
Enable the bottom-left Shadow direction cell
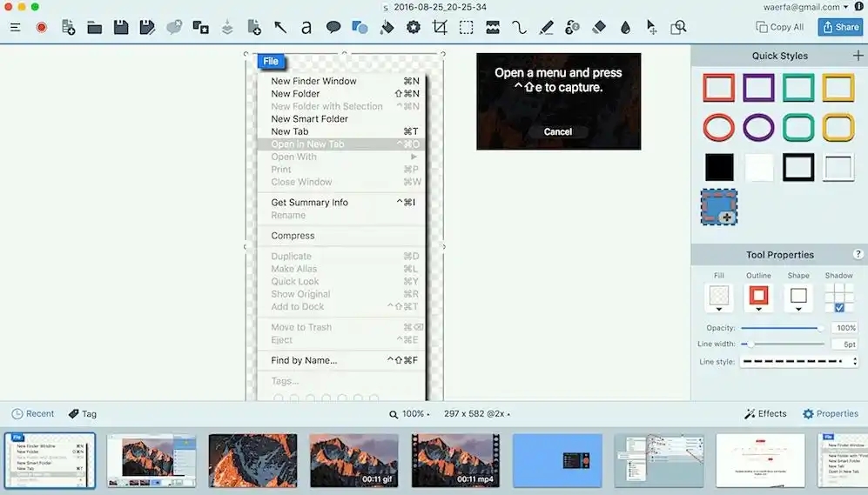click(x=830, y=307)
